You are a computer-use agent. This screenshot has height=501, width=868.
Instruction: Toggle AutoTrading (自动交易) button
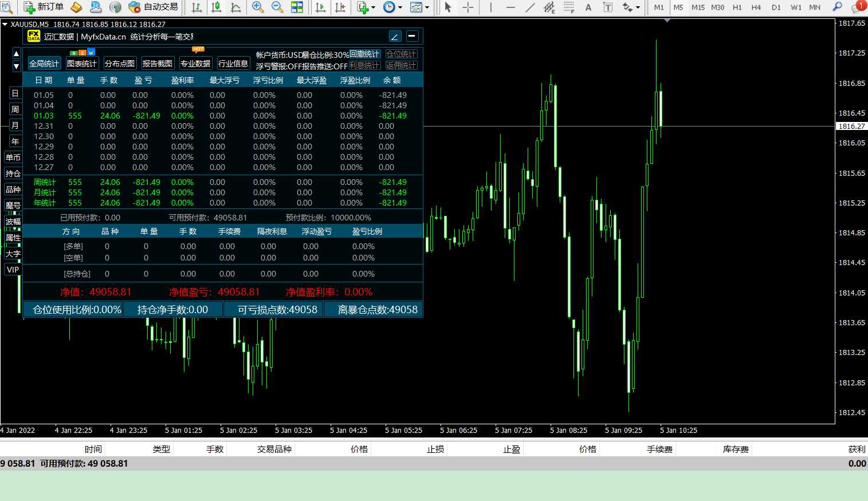[153, 7]
